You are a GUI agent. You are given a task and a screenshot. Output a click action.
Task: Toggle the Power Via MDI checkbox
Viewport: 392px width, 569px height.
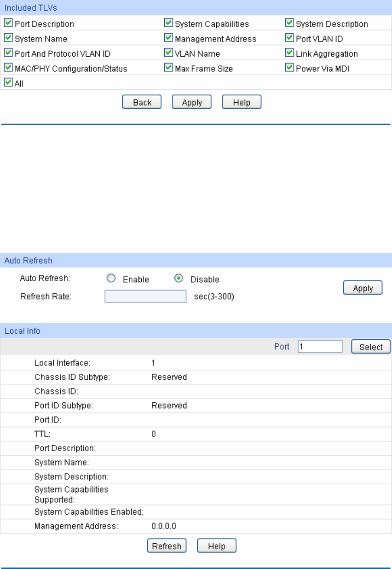pos(289,68)
